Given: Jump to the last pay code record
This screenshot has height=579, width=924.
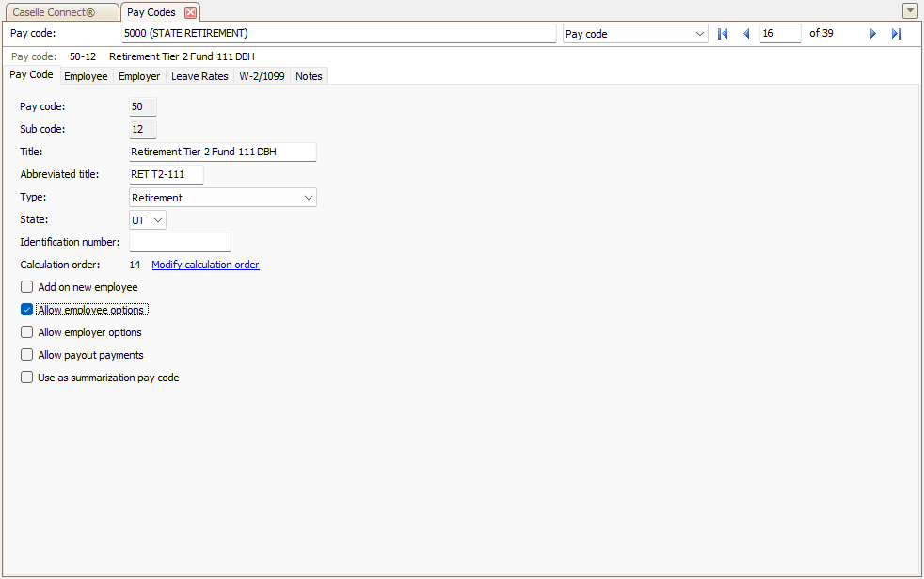Looking at the screenshot, I should (x=897, y=34).
